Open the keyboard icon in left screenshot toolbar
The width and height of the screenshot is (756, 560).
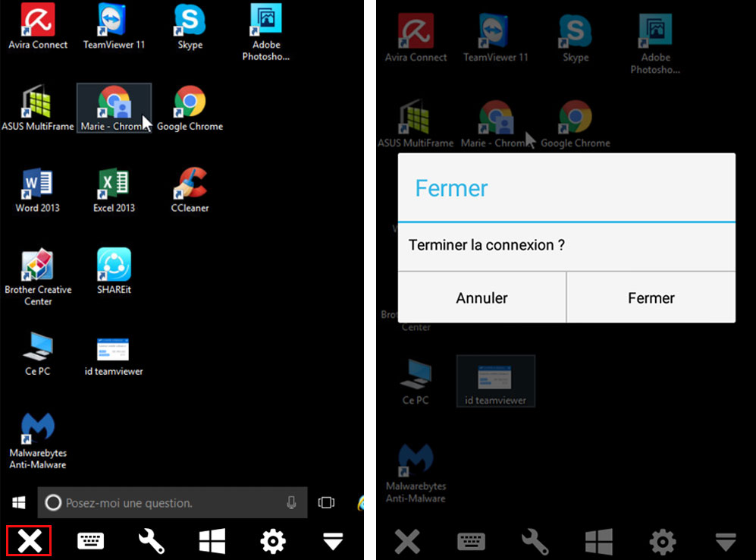pos(90,541)
